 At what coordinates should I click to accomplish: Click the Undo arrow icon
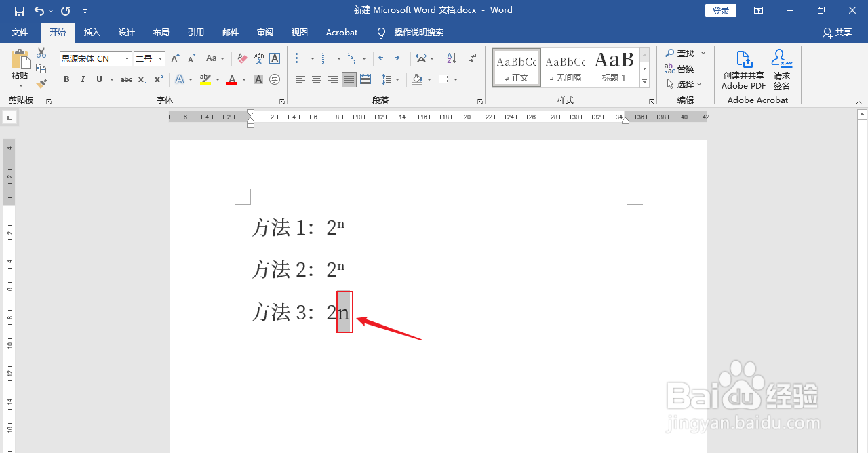(x=39, y=11)
